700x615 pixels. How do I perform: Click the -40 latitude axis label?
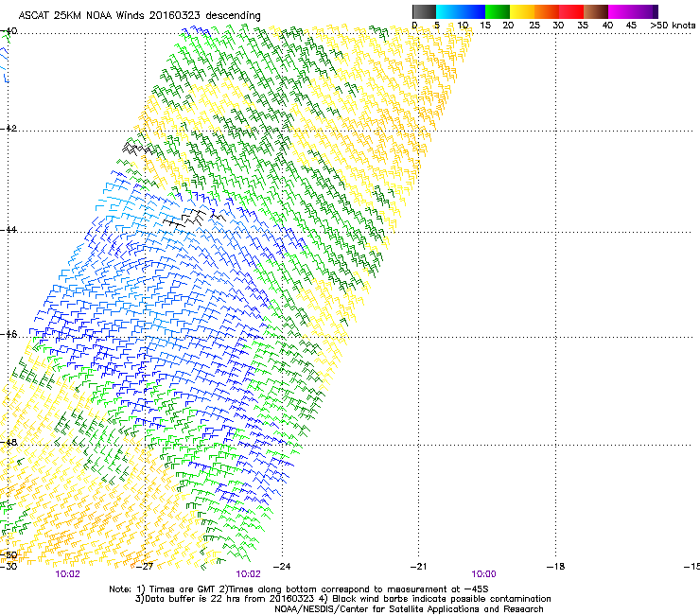pos(9,31)
